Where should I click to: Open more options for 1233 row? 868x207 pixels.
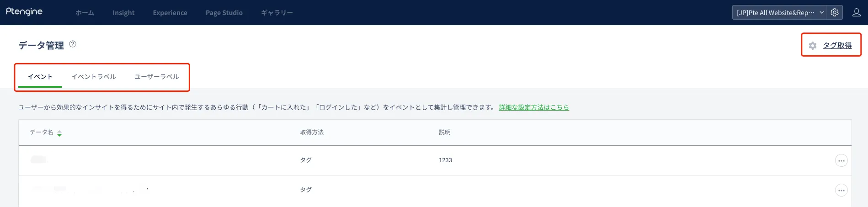(x=841, y=160)
